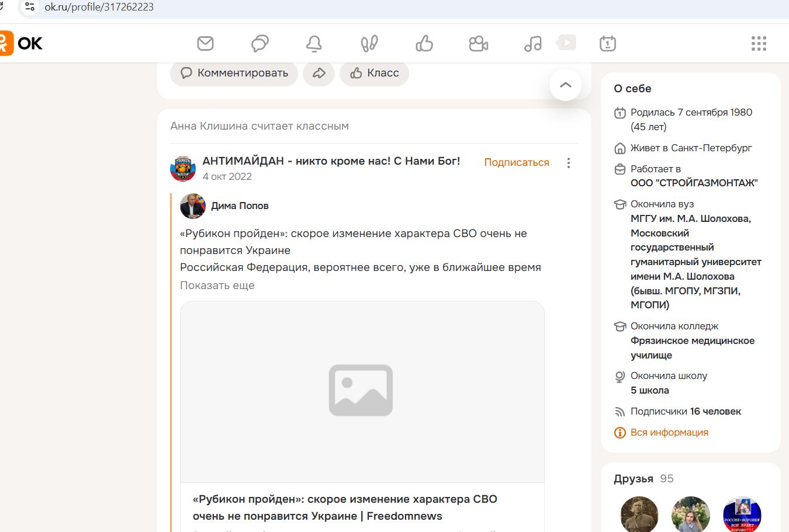Collapse the feed using the up-chevron button
Image resolution: width=789 pixels, height=532 pixels.
coord(565,85)
